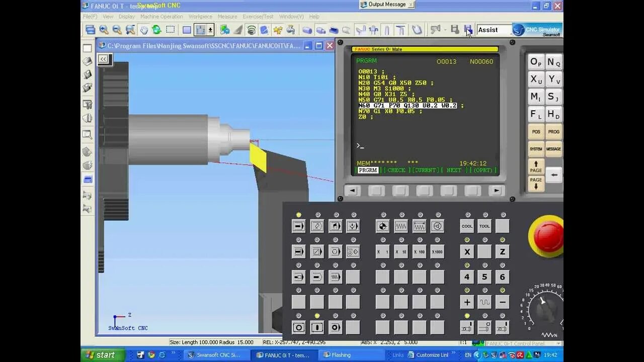Switch to the Output Message tab
The height and width of the screenshot is (362, 644).
(x=387, y=5)
